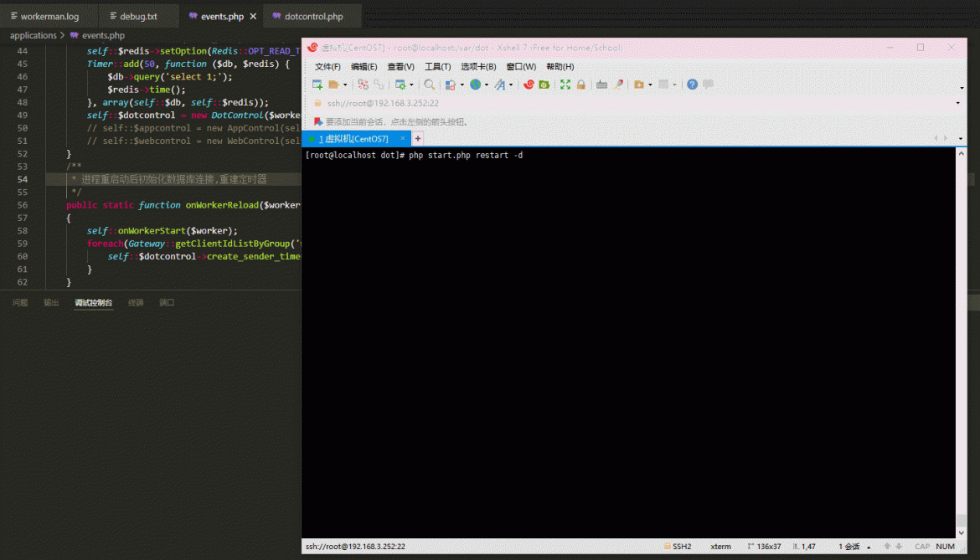This screenshot has height=560, width=980.
Task: Click the padlock lock-screen icon in toolbar
Action: pyautogui.click(x=581, y=85)
